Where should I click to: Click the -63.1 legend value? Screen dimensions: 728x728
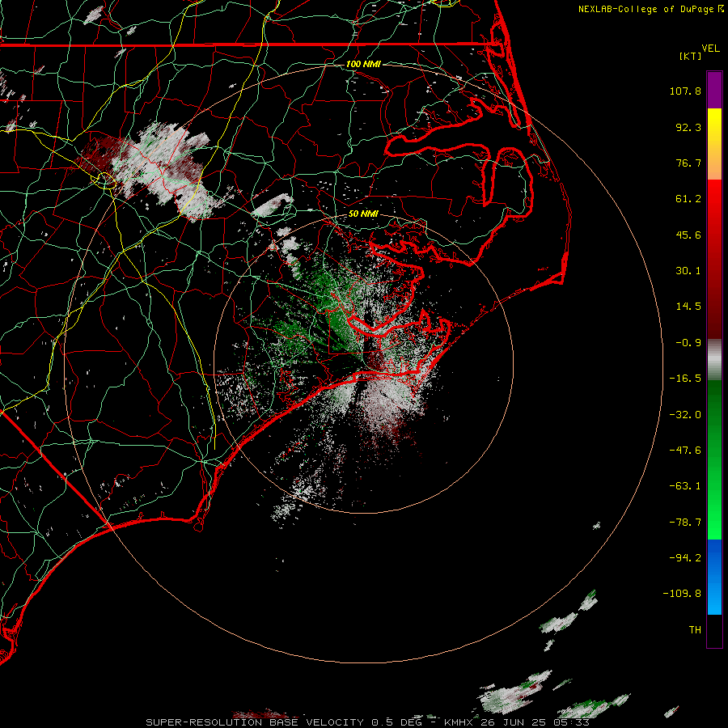(x=685, y=486)
